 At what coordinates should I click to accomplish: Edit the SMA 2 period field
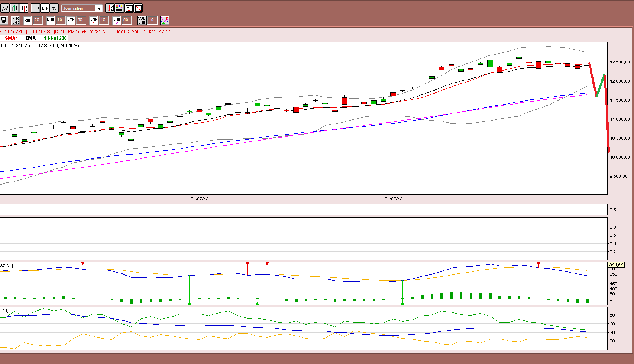click(x=126, y=20)
